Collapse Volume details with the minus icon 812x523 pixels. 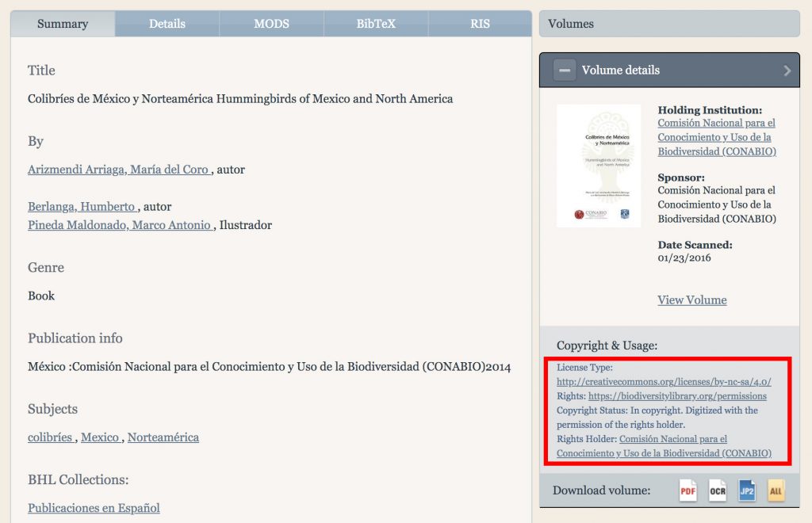[565, 71]
